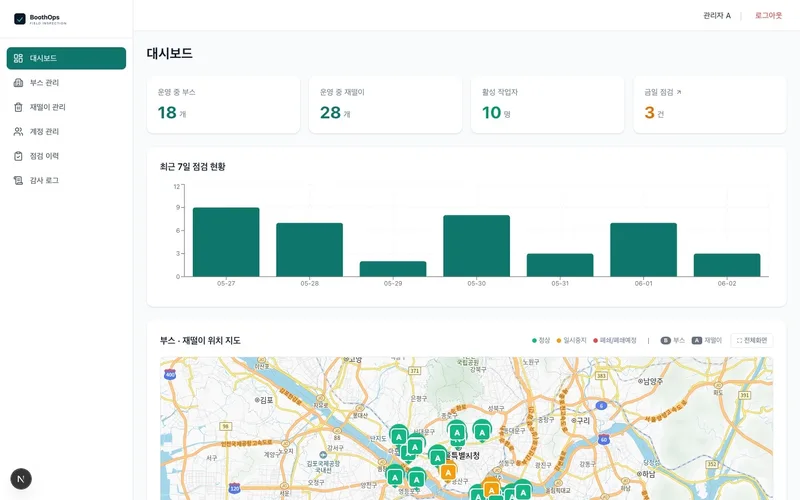Open the 금일 점검 card

(710, 105)
